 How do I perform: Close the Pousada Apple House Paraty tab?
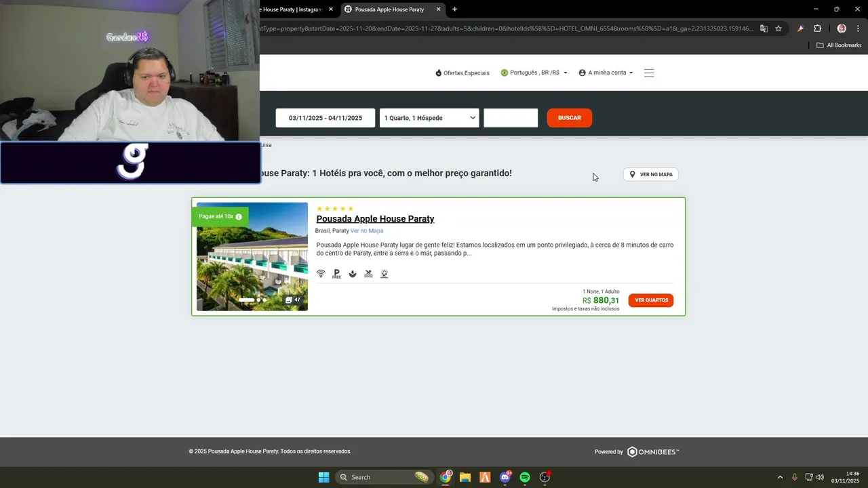pos(439,9)
